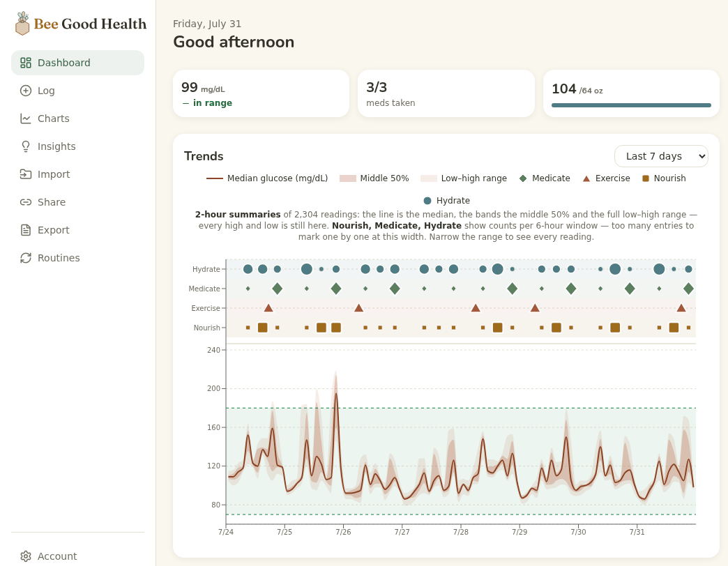728x566 pixels.
Task: Click the 'in range' status text
Action: (x=213, y=103)
